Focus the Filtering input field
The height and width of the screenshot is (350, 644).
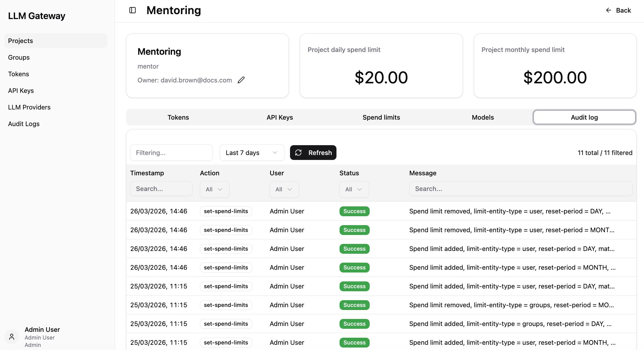click(171, 153)
